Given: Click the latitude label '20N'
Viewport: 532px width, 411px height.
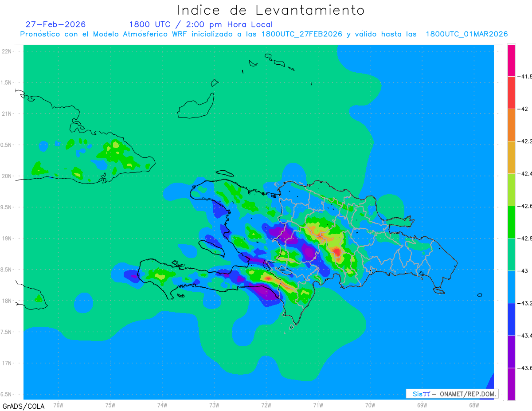Looking at the screenshot, I should (7, 176).
